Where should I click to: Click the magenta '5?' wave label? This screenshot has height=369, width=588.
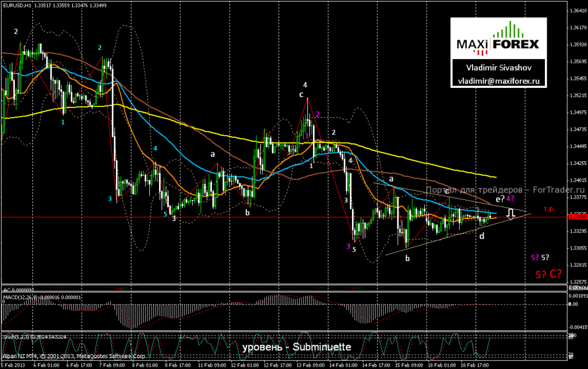pos(535,257)
